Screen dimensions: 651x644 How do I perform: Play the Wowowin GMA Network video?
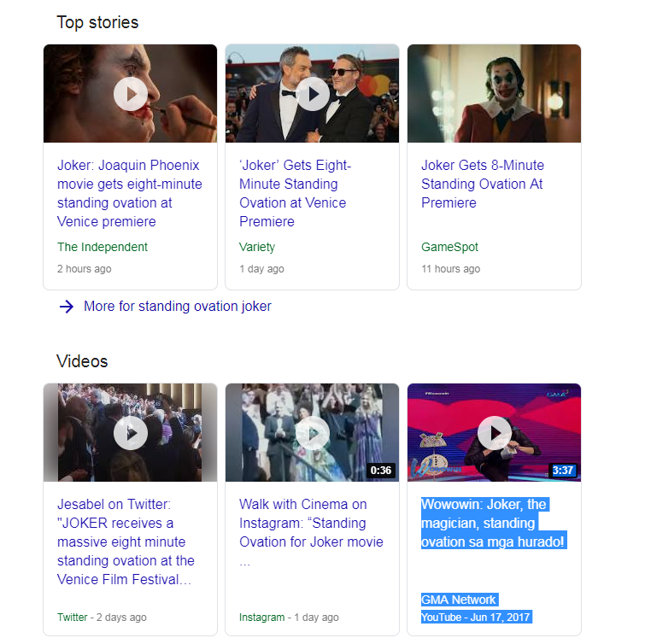495,433
